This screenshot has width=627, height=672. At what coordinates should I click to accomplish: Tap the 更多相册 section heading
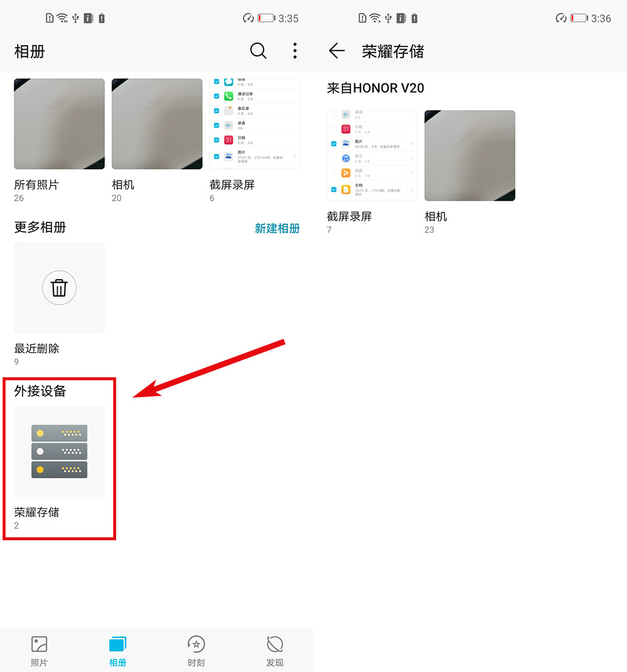click(x=40, y=227)
